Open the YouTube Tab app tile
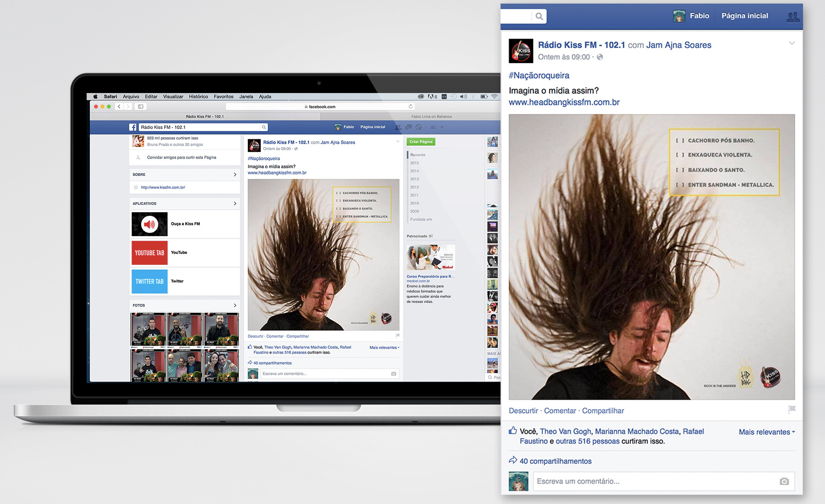 point(149,253)
